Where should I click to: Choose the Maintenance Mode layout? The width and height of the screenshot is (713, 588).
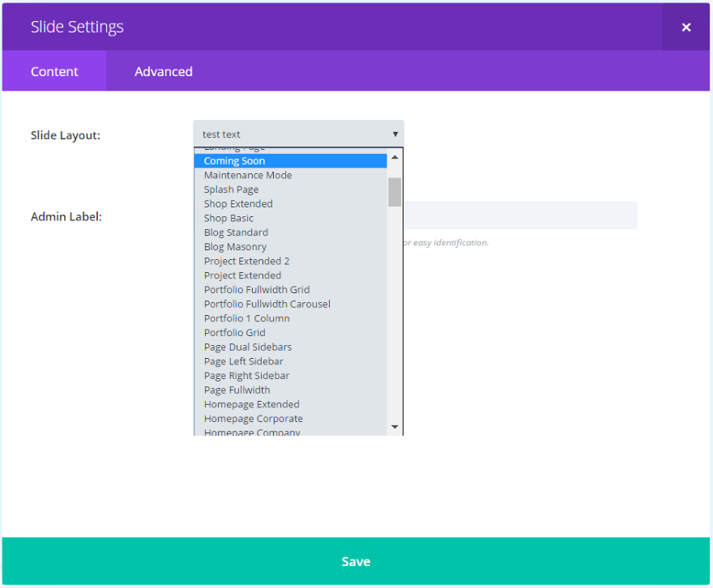(247, 175)
